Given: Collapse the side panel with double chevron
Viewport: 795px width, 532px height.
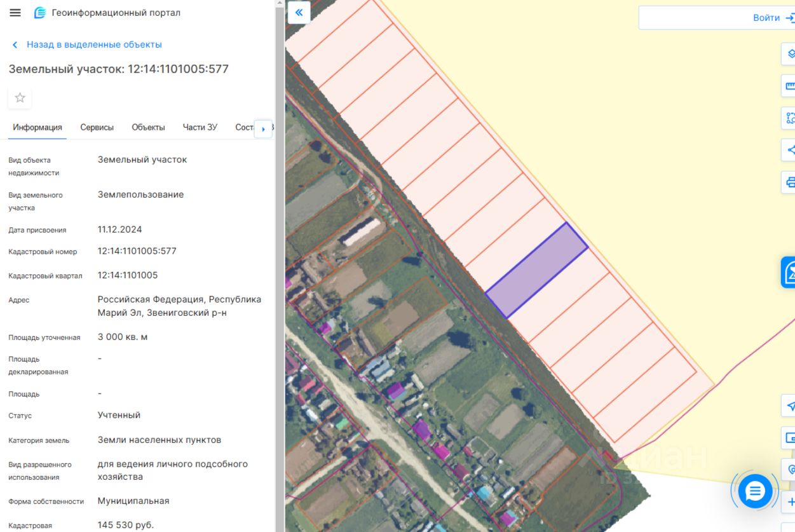Looking at the screenshot, I should coord(299,13).
